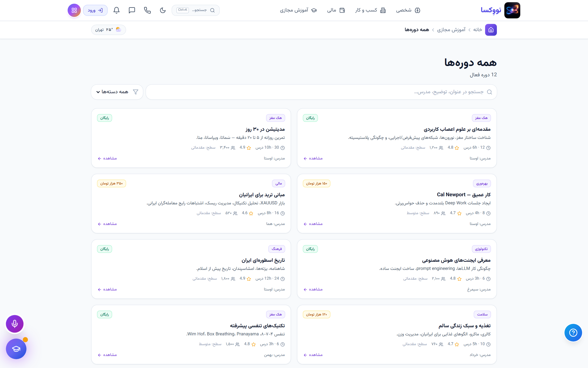Click مشاهده on معرفی ایجنت‌های هوش مصنوعی
The image size is (588, 368).
coord(313,289)
